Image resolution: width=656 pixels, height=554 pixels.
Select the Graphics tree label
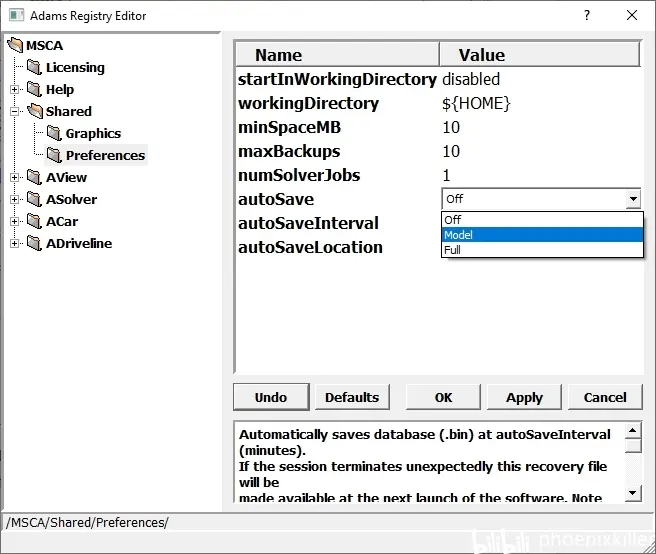[x=93, y=133]
